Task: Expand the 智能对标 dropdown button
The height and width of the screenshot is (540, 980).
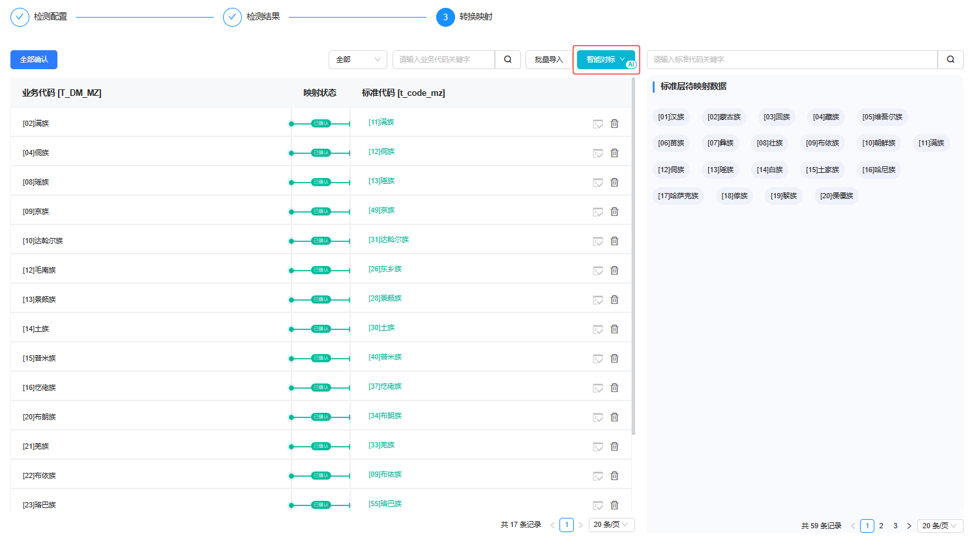Action: 606,59
